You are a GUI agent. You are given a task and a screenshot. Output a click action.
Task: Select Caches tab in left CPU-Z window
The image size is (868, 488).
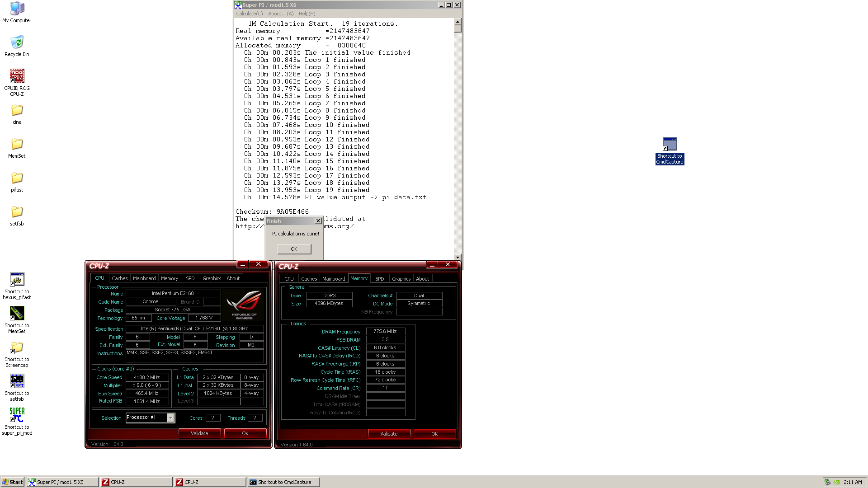click(120, 278)
